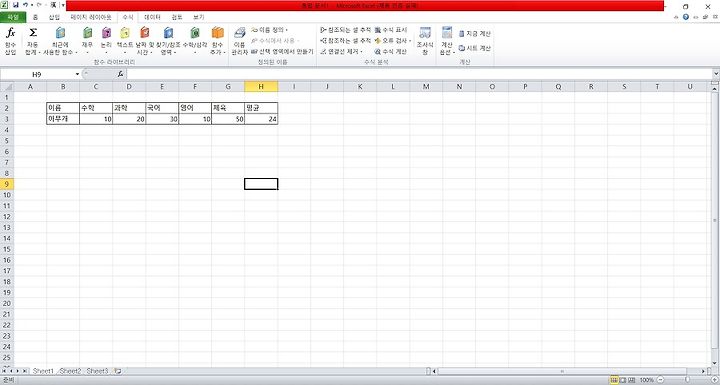Image resolution: width=720 pixels, height=385 pixels.
Task: Open the File (파일) tab
Action: [13, 17]
